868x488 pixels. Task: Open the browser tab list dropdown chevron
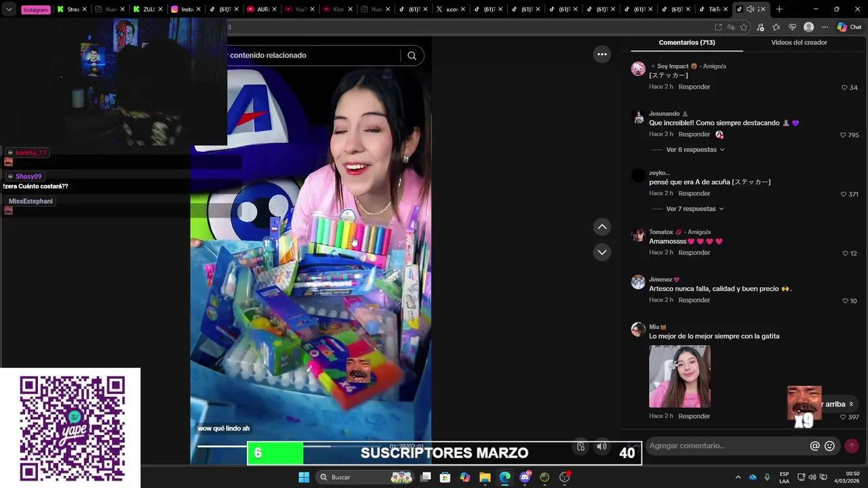click(9, 9)
